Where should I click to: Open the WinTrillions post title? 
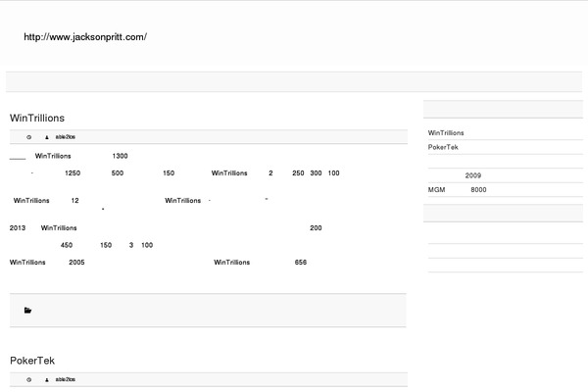pyautogui.click(x=37, y=118)
